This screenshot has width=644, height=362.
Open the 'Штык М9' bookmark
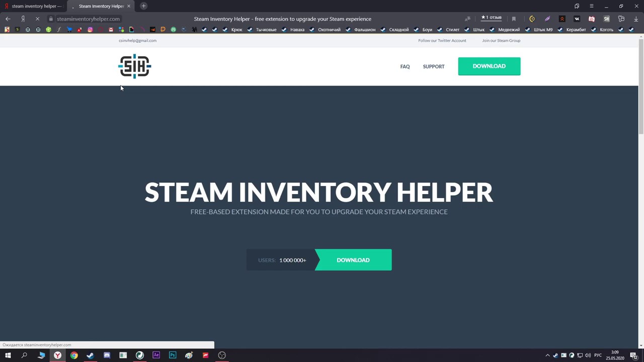(x=539, y=30)
